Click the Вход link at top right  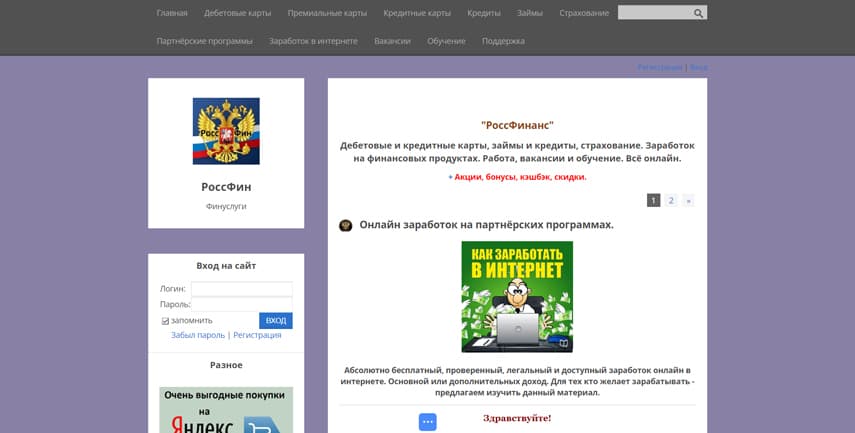click(699, 67)
